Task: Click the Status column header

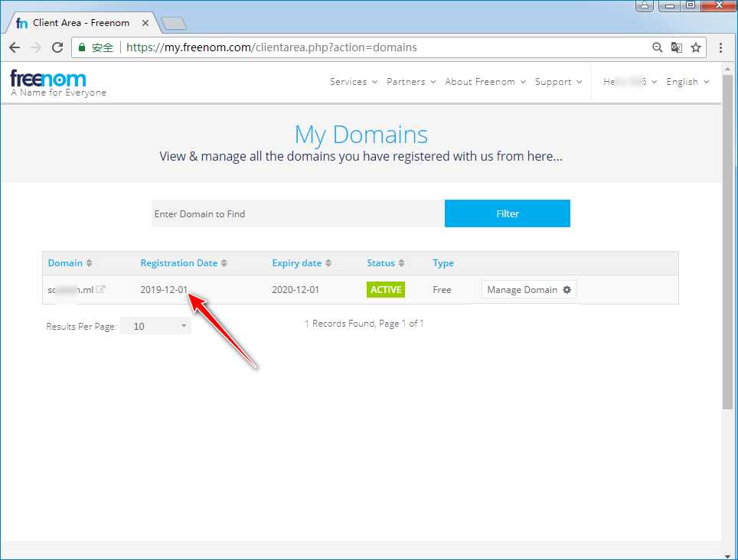Action: pyautogui.click(x=380, y=263)
